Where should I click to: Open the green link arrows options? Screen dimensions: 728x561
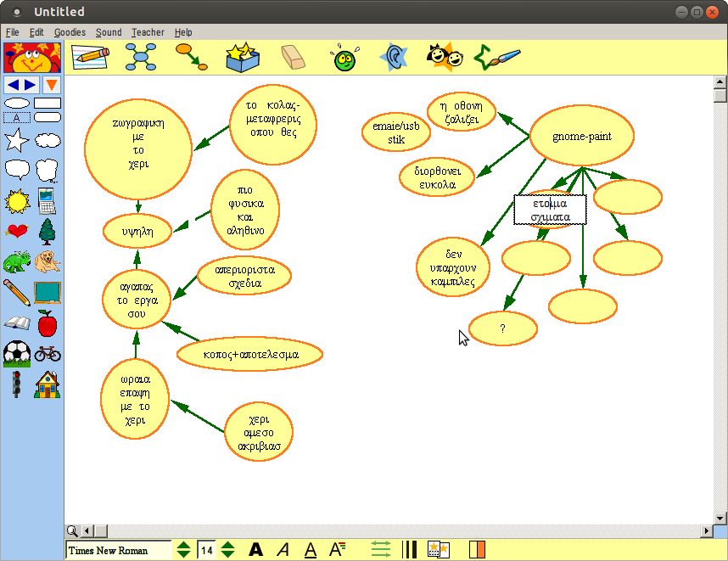(x=381, y=550)
